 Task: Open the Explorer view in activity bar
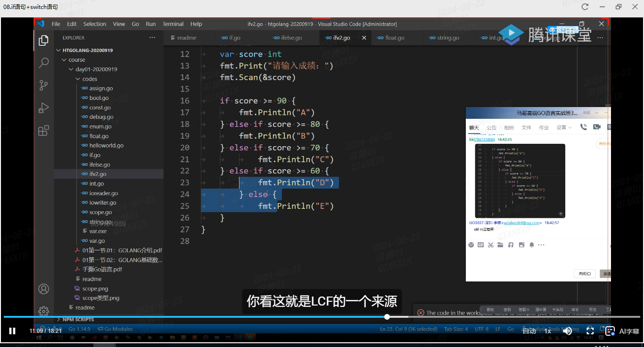(43, 41)
